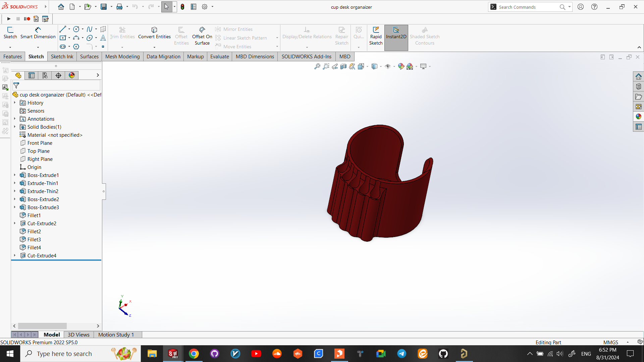Image resolution: width=644 pixels, height=362 pixels.
Task: Open SOLIDWORKS Resources home in task pane
Action: click(x=638, y=76)
